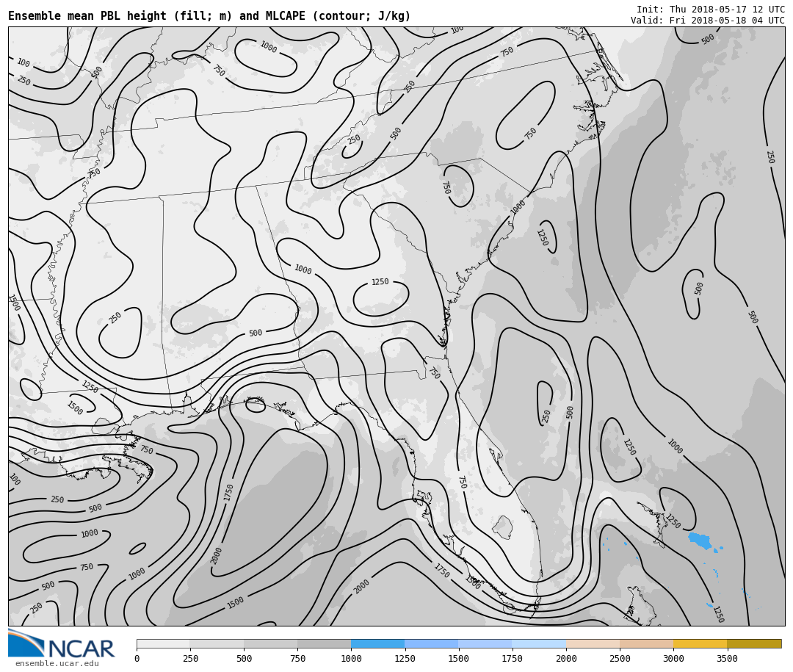Open the ensemble.ucar.edu link text

pos(57,663)
